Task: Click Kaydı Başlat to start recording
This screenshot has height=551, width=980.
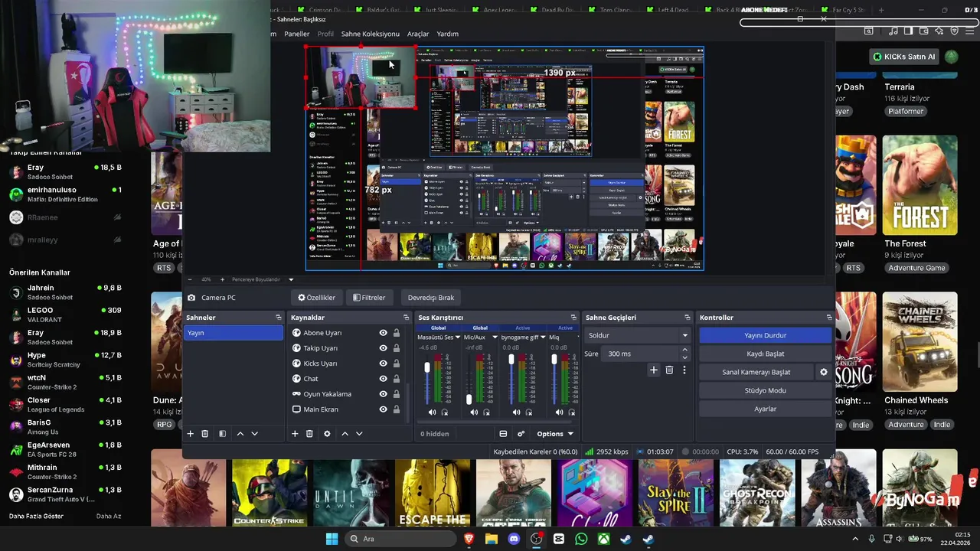Action: point(765,354)
